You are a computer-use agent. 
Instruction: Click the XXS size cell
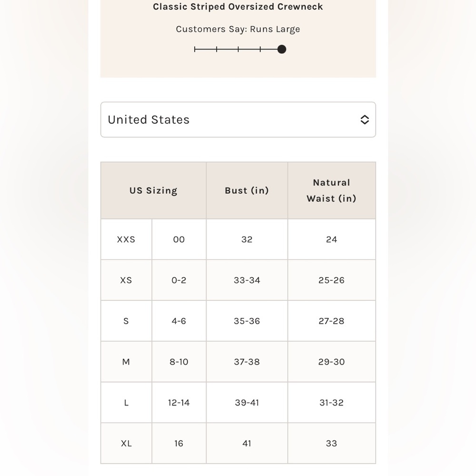pos(126,239)
